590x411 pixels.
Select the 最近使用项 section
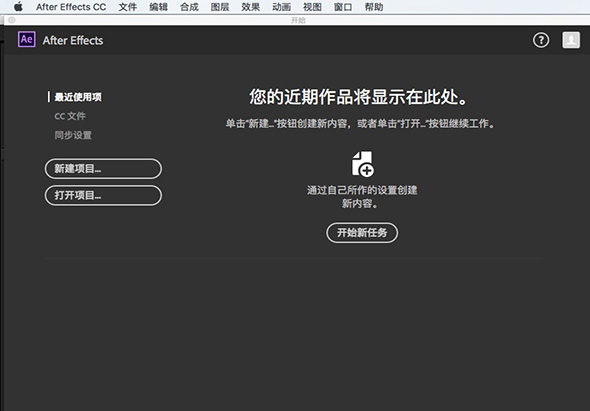pos(78,97)
